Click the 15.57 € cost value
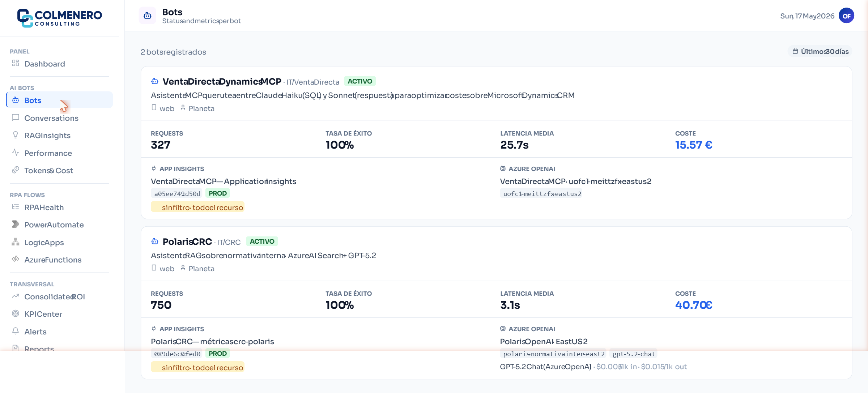 click(x=693, y=145)
